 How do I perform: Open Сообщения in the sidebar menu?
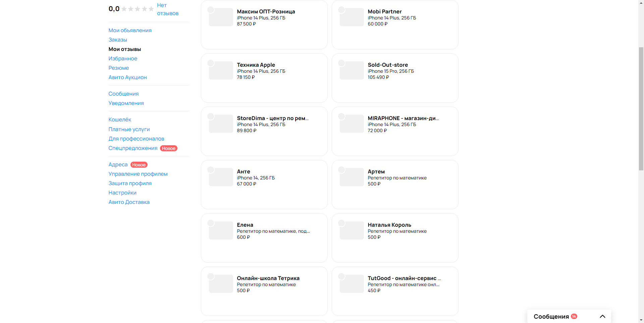click(123, 94)
